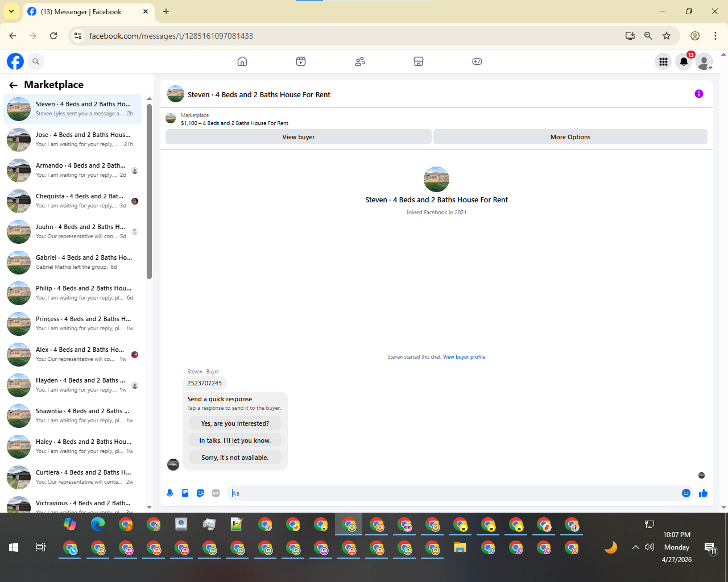Show hidden system tray icons
This screenshot has width=728, height=582.
click(x=635, y=547)
